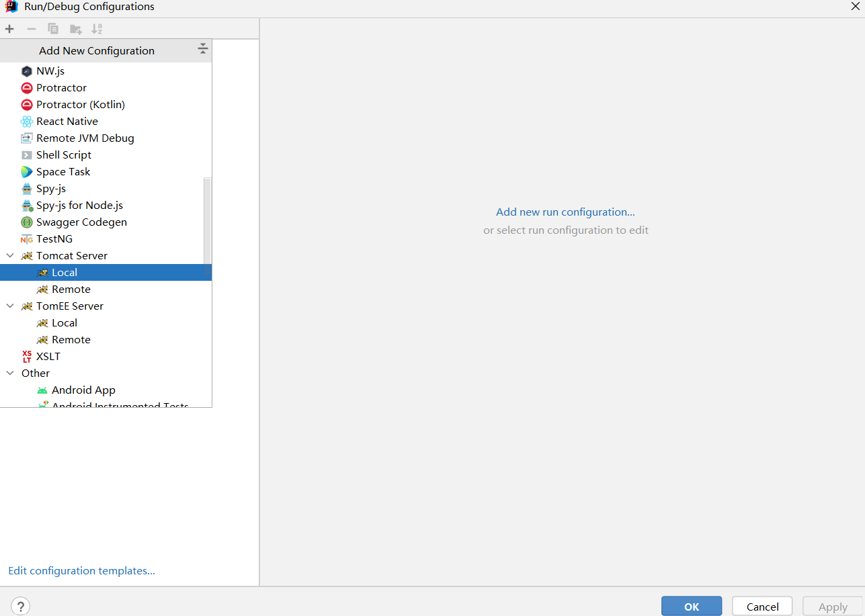Click the Add New Configuration plus icon
Viewport: 865px width, 616px height.
pos(9,29)
